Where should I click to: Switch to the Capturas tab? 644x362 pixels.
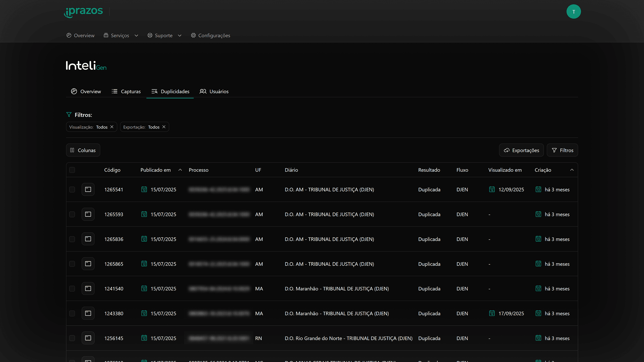[x=126, y=92]
